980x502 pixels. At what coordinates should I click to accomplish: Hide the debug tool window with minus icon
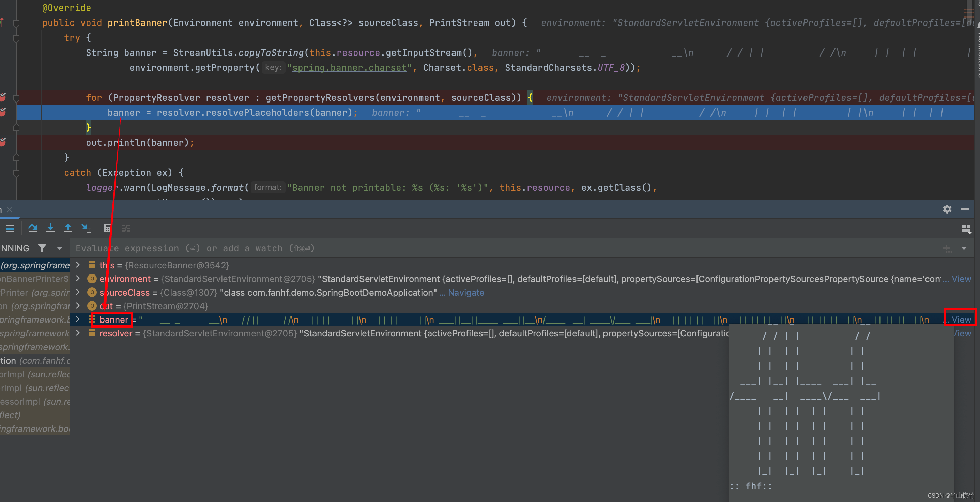pos(965,209)
